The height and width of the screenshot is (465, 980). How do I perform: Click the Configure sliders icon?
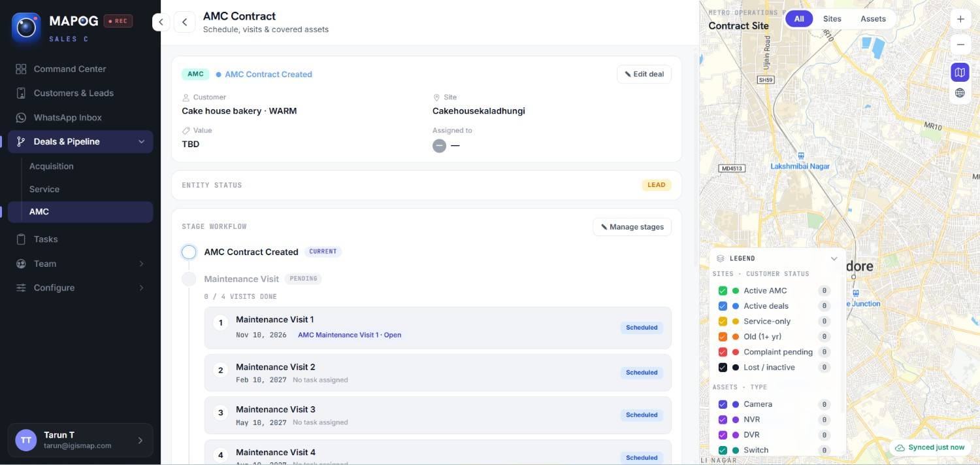pos(21,288)
